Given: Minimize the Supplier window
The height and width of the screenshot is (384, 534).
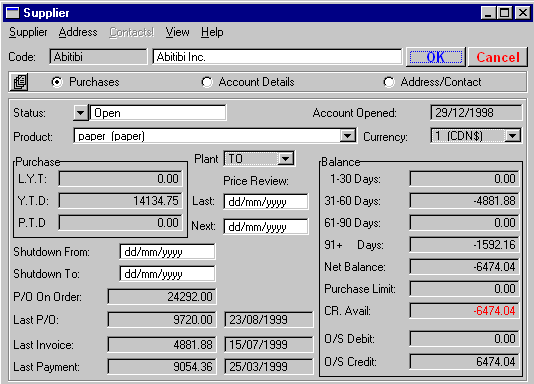Looking at the screenshot, I should click(488, 13).
